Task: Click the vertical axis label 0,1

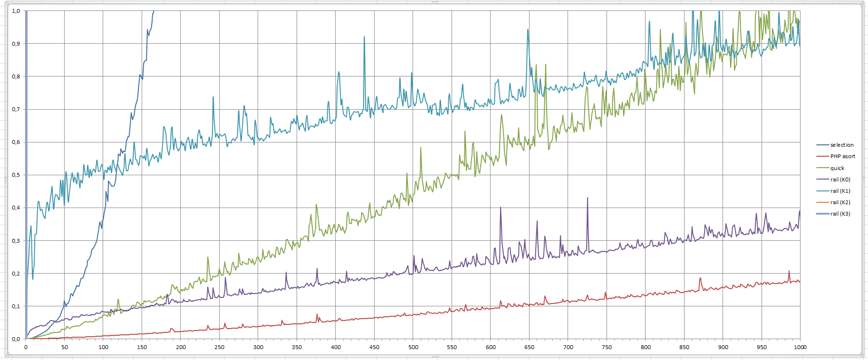Action: 16,306
